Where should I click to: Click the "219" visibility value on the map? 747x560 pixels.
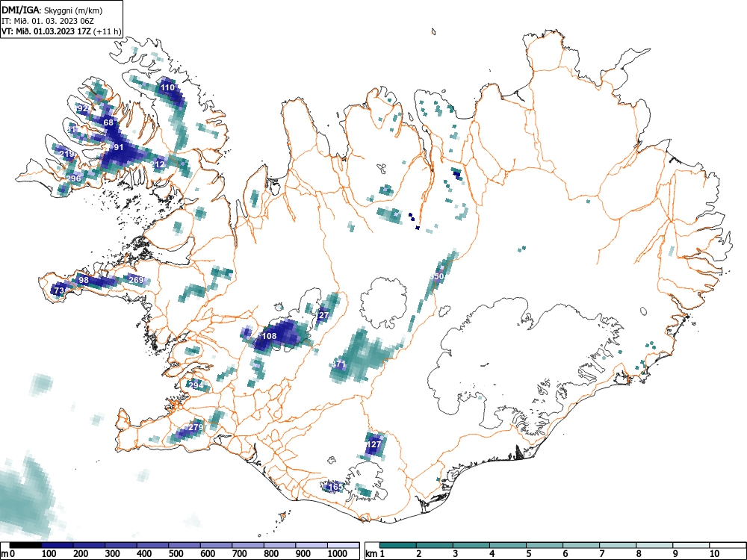[x=67, y=154]
